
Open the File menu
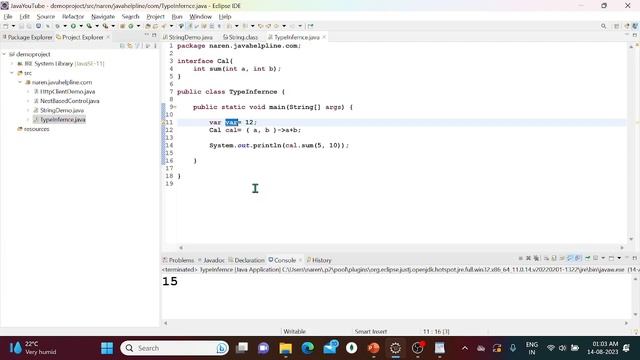click(8, 17)
